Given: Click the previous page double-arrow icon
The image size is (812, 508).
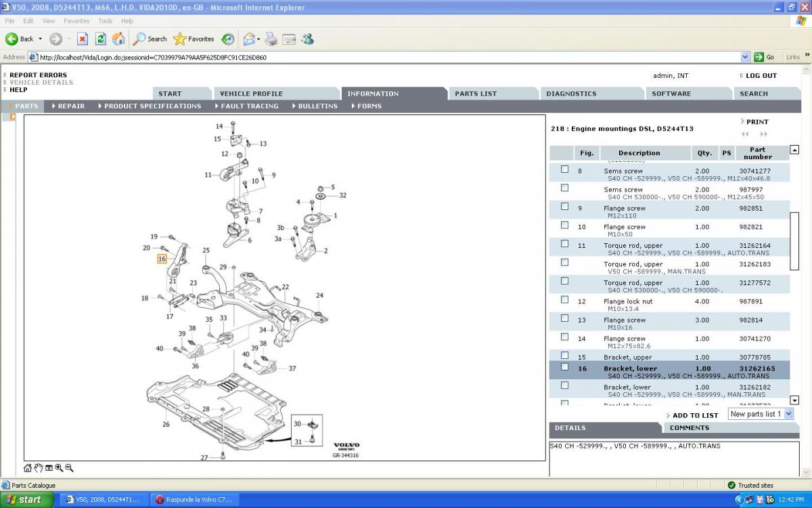Looking at the screenshot, I should (x=746, y=134).
